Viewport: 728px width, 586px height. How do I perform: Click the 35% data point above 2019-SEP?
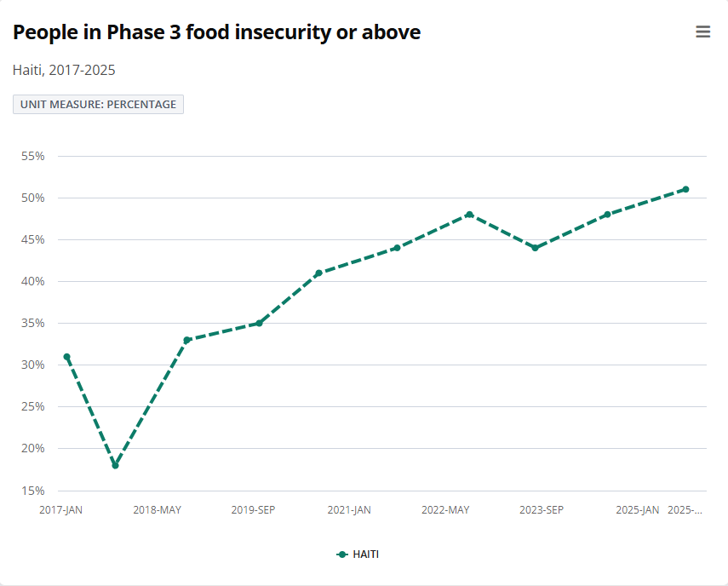[x=259, y=323]
